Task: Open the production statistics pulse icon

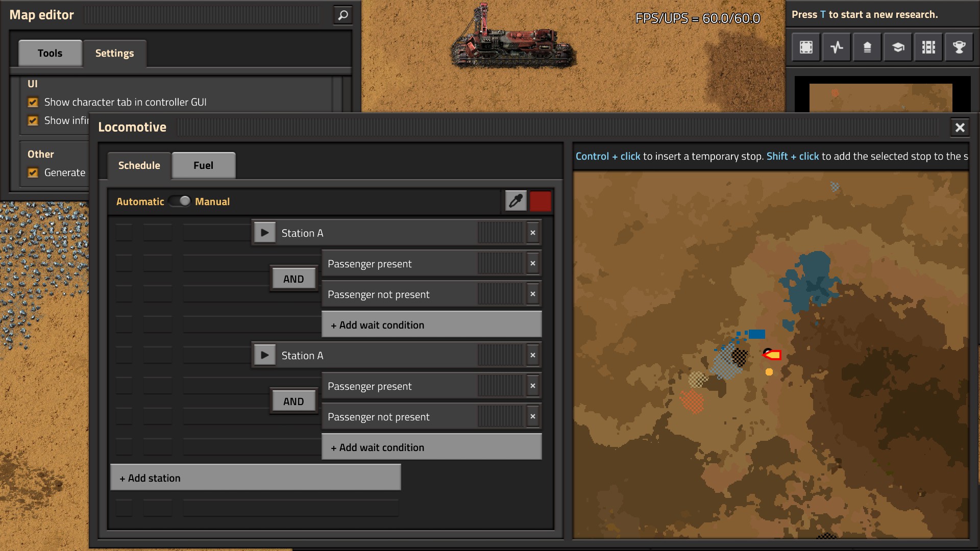Action: coord(837,47)
